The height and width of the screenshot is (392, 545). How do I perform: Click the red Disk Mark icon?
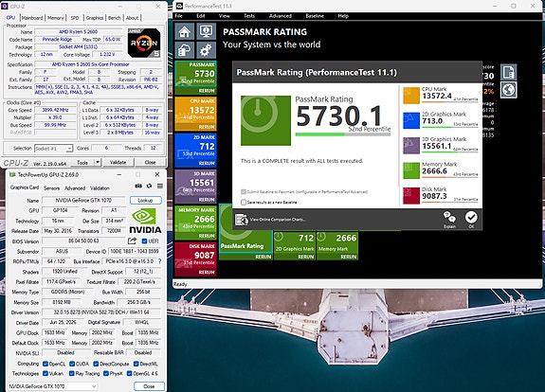[411, 195]
